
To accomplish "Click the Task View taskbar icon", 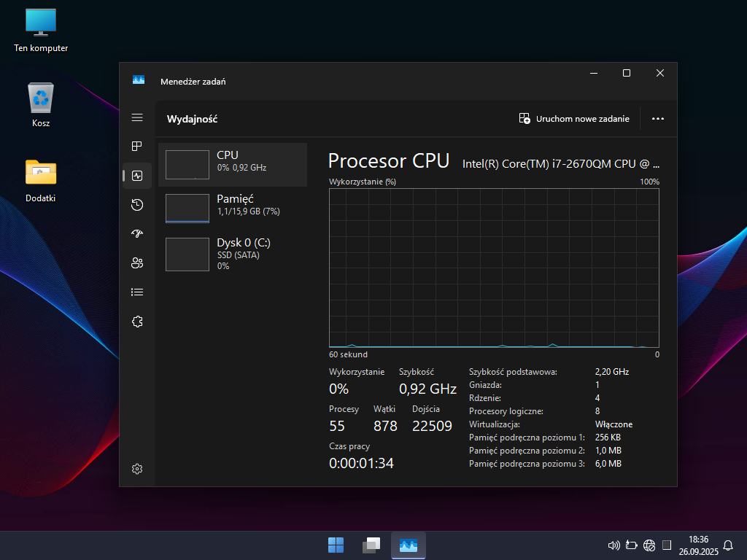I will pos(372,545).
